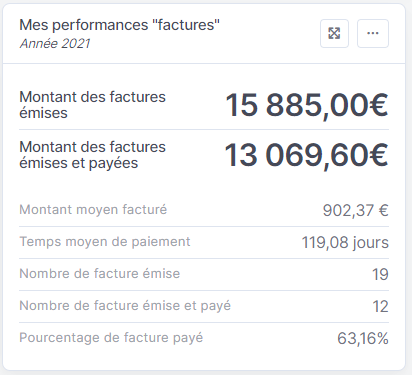Click the 15 885,00€ amount

point(307,105)
